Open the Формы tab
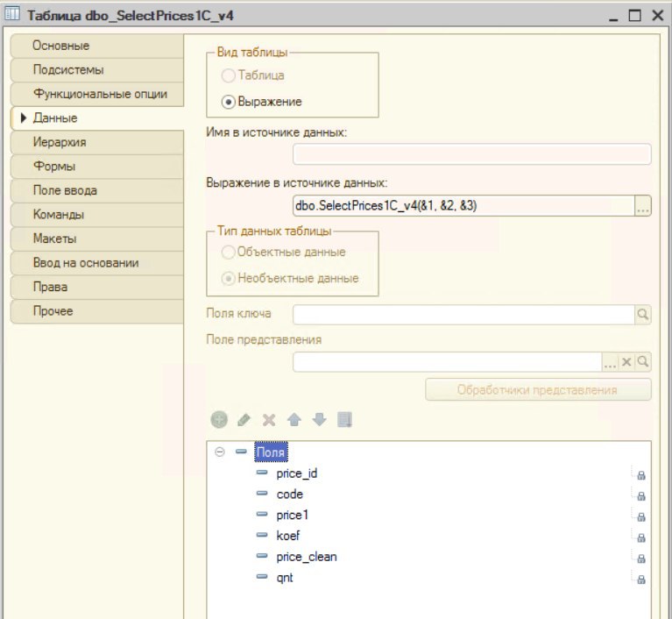 97,167
